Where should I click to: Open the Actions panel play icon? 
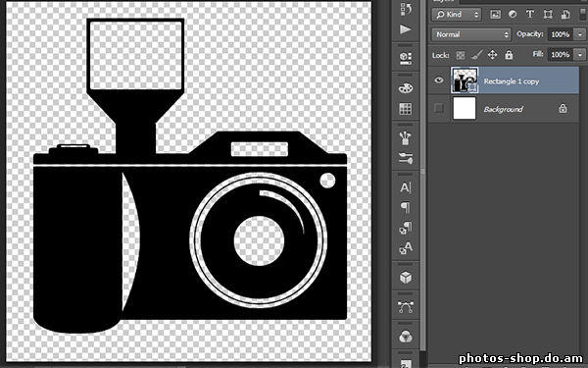pos(406,29)
